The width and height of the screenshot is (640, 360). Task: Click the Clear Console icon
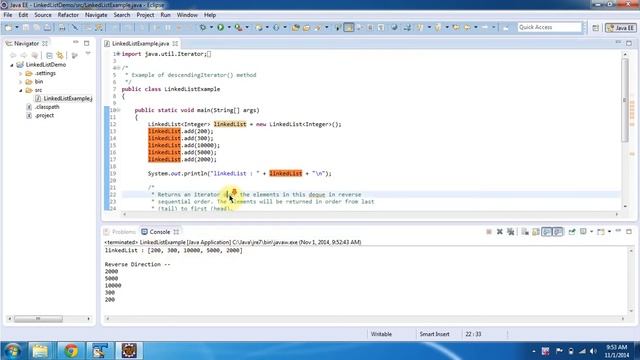coord(525,231)
